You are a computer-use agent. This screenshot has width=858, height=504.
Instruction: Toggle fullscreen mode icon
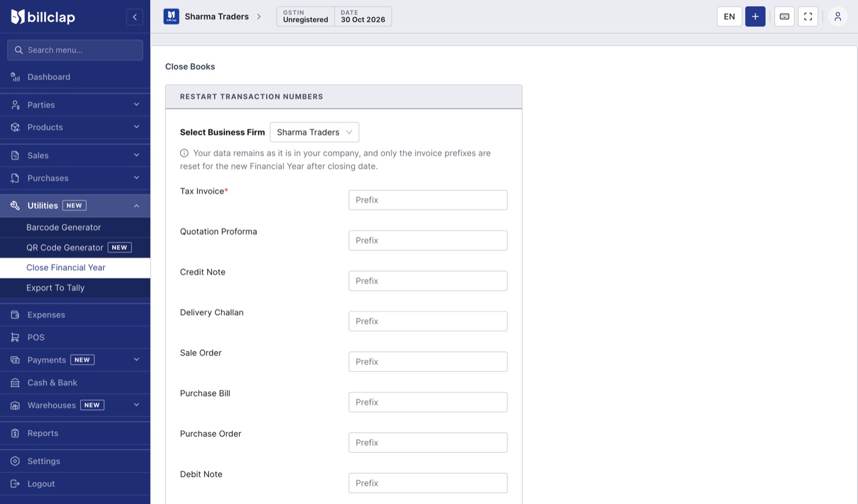(x=808, y=17)
